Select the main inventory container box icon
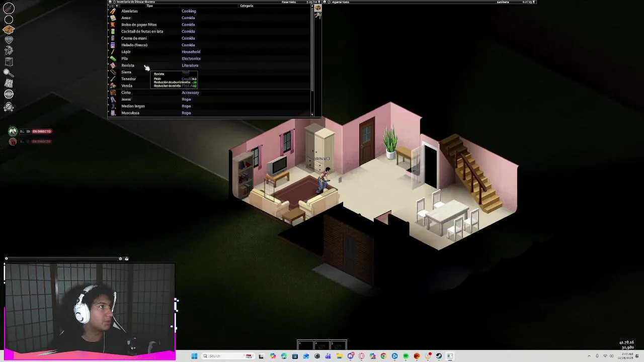The height and width of the screenshot is (362, 644). pos(318,8)
